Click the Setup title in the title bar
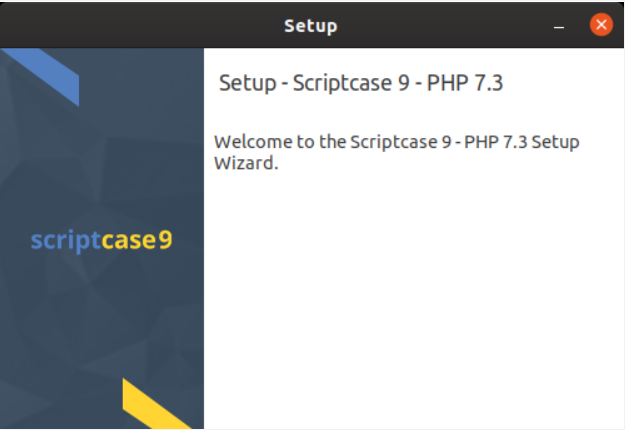626x432 pixels. pyautogui.click(x=311, y=25)
